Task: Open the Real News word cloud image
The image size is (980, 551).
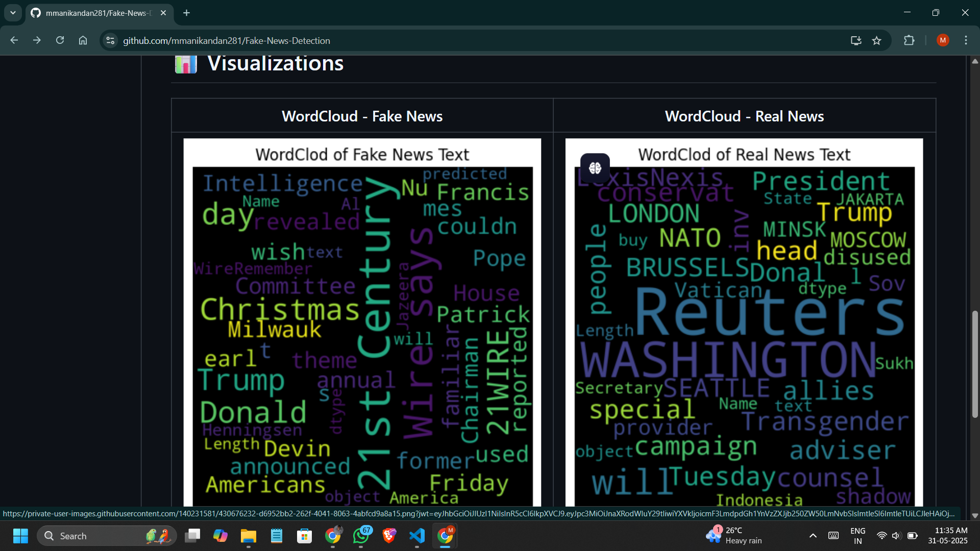Action: click(744, 322)
